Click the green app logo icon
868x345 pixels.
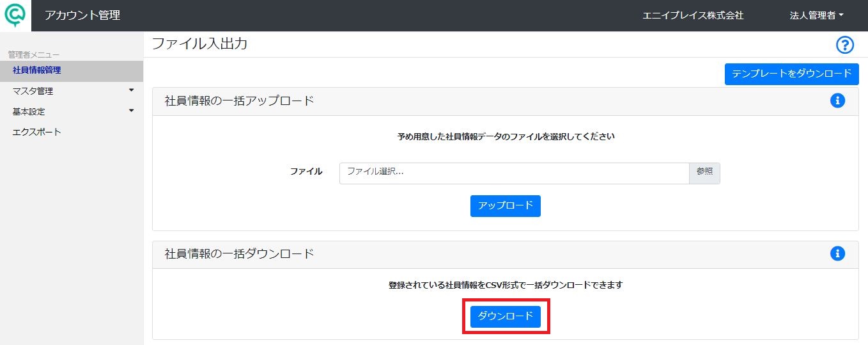click(15, 15)
